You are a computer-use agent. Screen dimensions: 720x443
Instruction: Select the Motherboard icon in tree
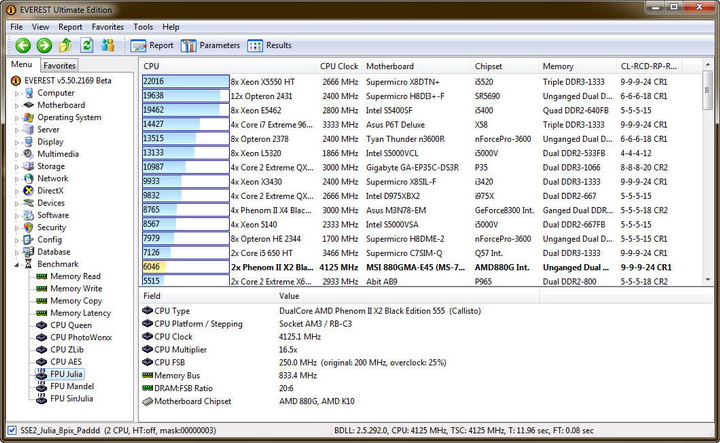click(29, 105)
